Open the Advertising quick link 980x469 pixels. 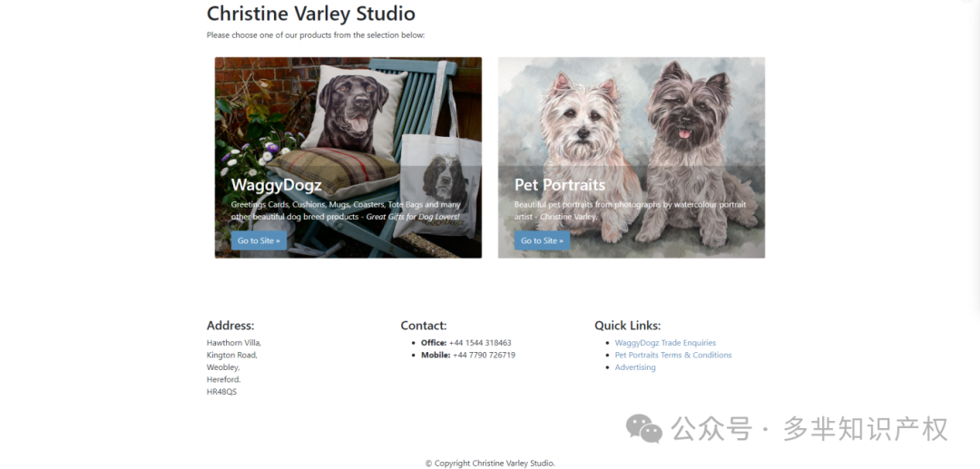pos(635,367)
